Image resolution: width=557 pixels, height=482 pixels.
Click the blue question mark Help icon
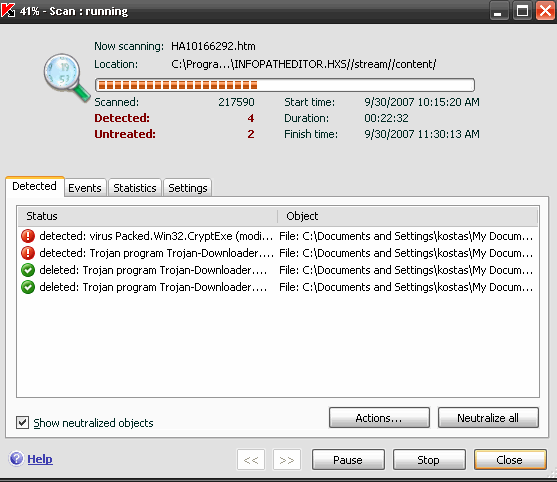click(16, 459)
